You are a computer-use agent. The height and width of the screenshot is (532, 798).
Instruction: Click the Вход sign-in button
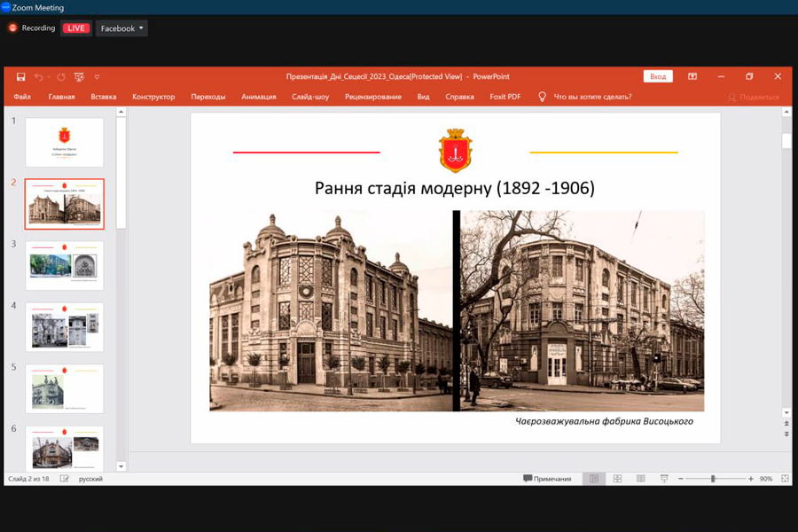pyautogui.click(x=658, y=76)
